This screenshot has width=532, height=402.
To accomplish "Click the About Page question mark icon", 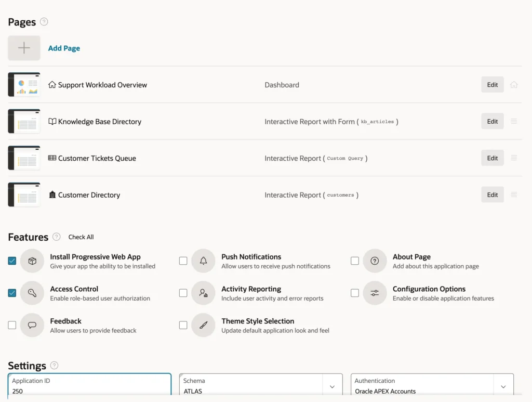I will 375,261.
